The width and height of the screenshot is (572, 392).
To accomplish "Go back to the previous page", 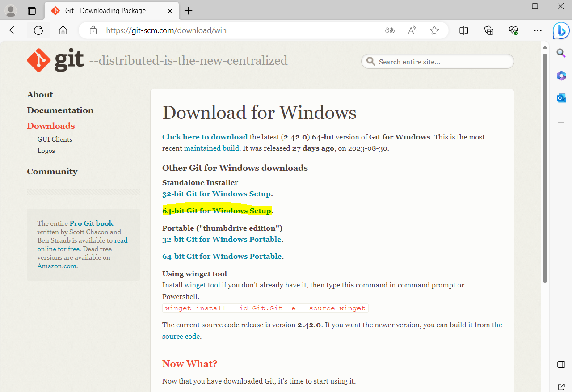I will point(14,30).
